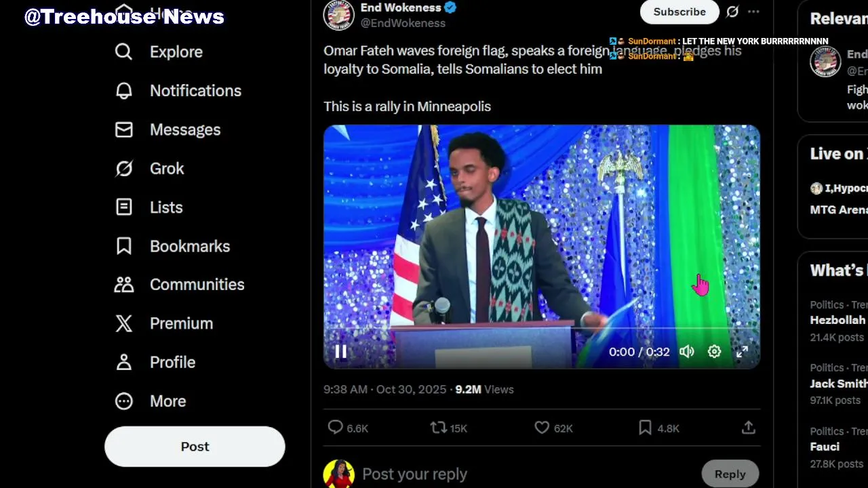Click the reply comment icon

click(x=336, y=428)
